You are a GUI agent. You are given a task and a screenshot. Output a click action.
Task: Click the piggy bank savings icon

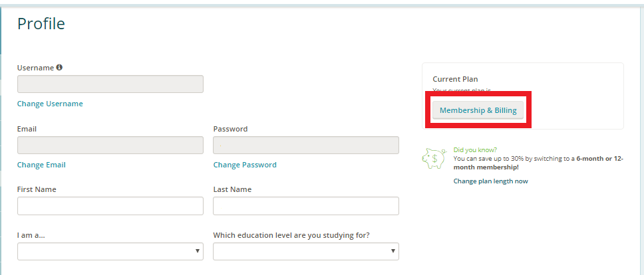pos(434,157)
